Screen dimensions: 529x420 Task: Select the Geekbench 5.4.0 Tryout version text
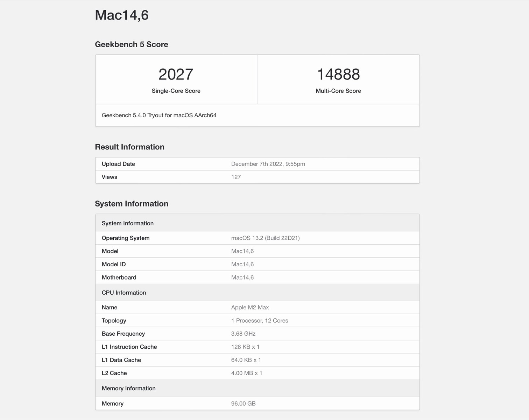pos(159,115)
